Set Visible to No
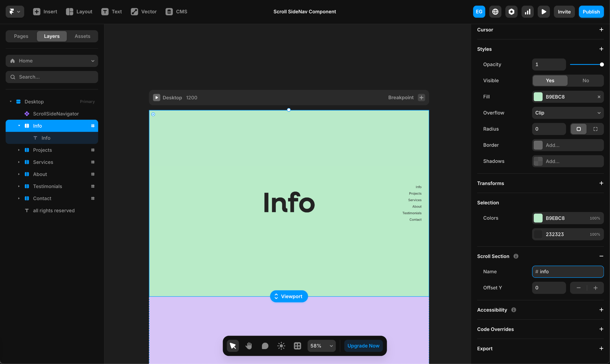The height and width of the screenshot is (364, 610). 586,80
